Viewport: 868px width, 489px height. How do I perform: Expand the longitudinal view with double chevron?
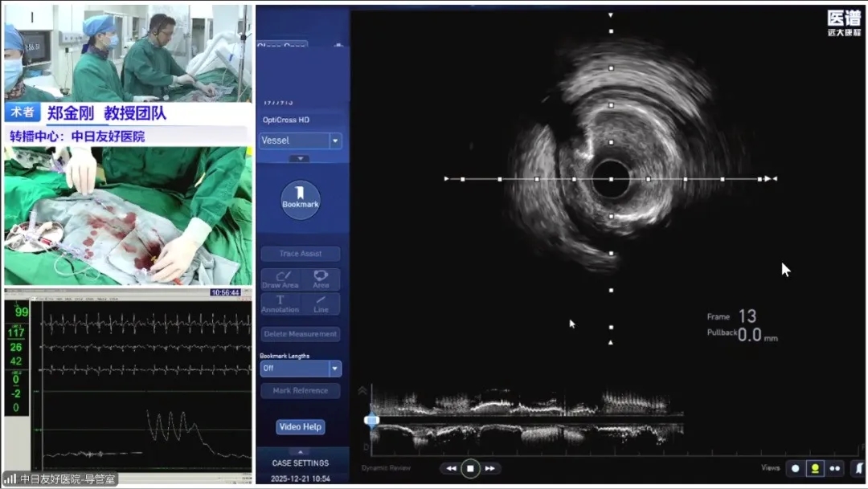[x=363, y=390]
